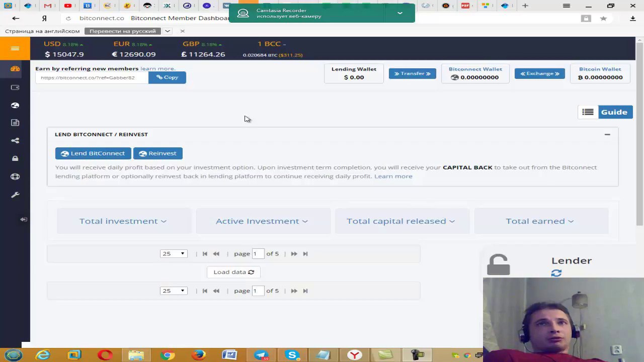The width and height of the screenshot is (644, 362).
Task: Click the address bar padlock icon at right
Action: [586, 18]
